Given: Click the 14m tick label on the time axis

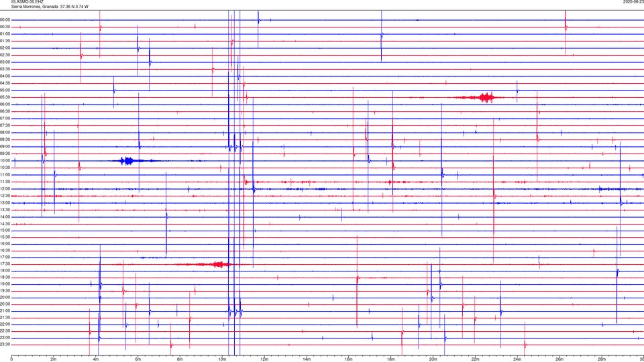Looking at the screenshot, I should point(307,359).
